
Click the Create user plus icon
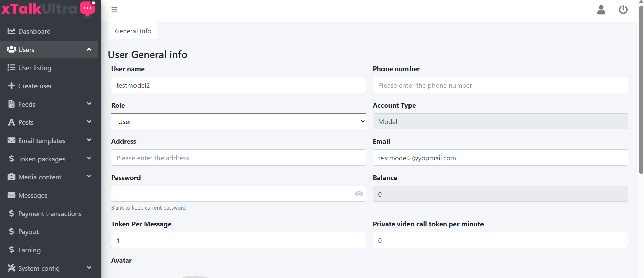tap(11, 86)
